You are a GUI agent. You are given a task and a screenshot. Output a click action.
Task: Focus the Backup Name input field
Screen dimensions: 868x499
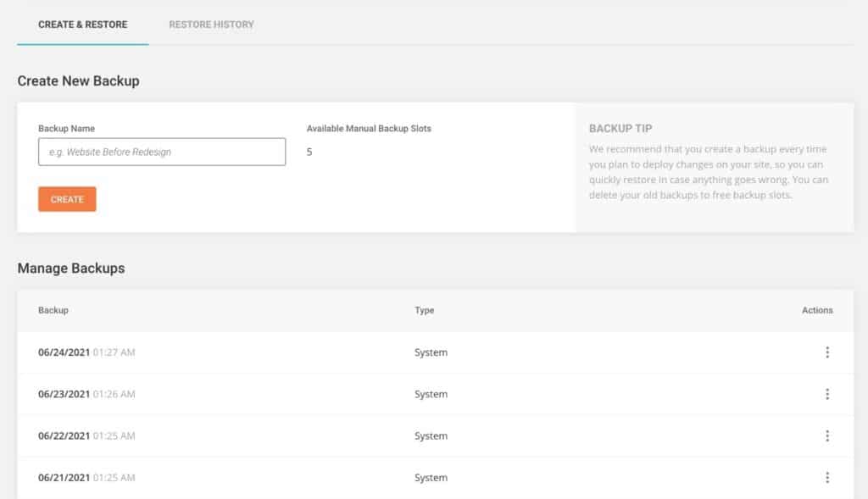[x=162, y=152]
